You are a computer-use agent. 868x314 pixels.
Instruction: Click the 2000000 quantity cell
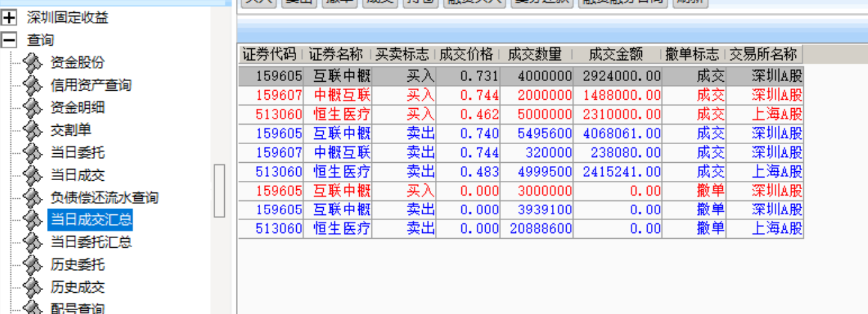pyautogui.click(x=536, y=95)
